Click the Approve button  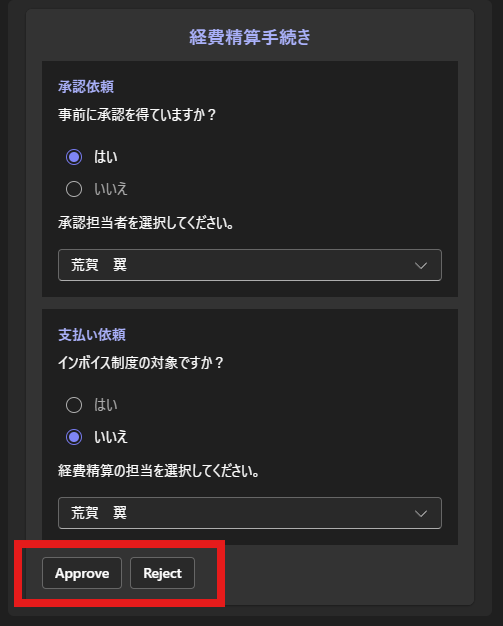click(82, 573)
